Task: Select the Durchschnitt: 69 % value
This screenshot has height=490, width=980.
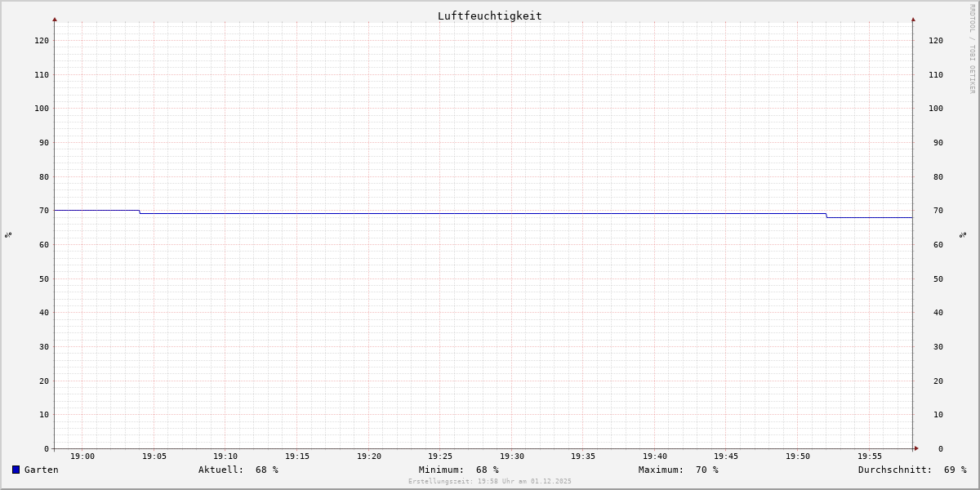Action: (912, 470)
